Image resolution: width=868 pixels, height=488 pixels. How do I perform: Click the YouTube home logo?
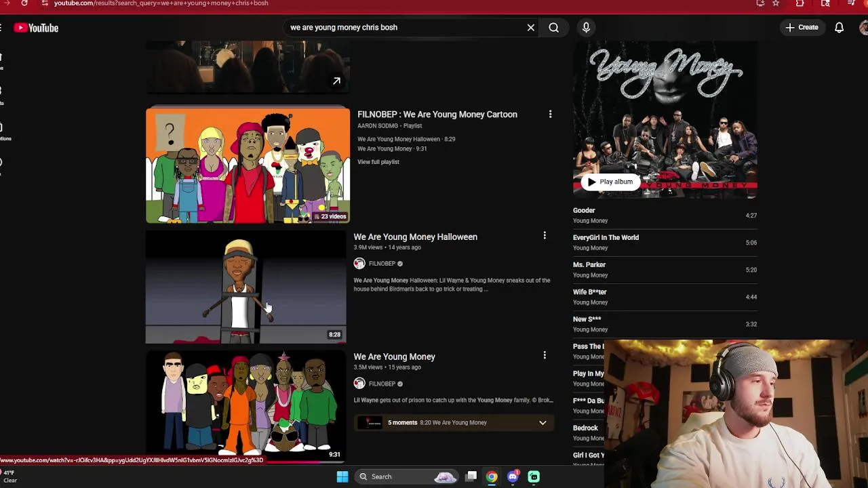36,28
